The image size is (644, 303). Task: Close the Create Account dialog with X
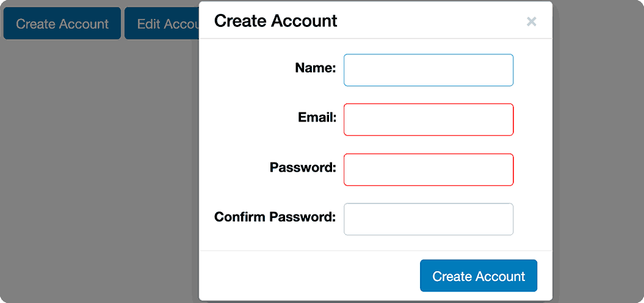(531, 22)
